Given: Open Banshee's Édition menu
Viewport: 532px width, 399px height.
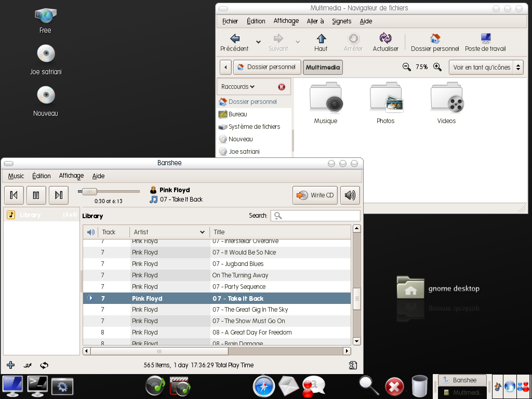Looking at the screenshot, I should click(42, 176).
